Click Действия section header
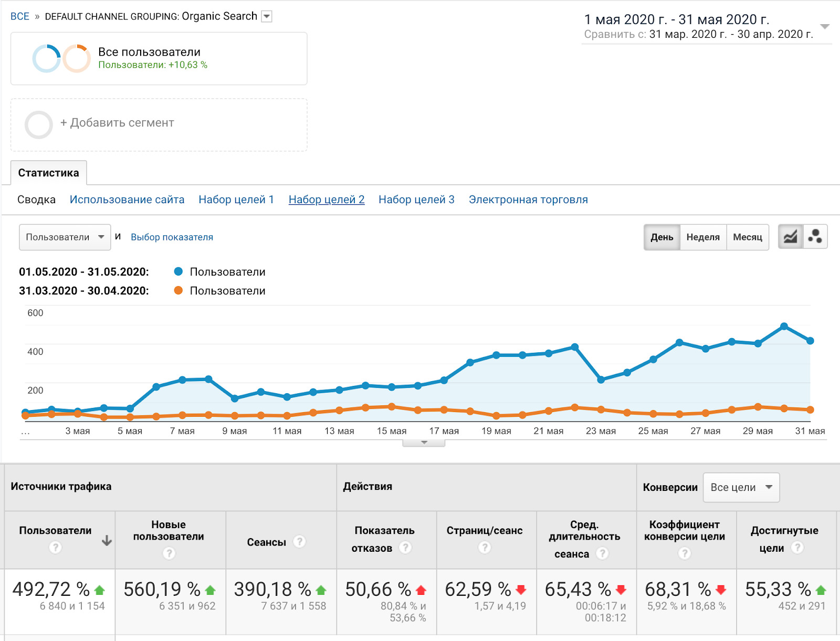 [x=367, y=486]
